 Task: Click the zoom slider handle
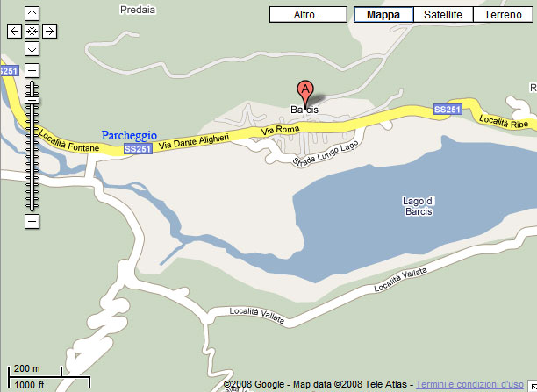(32, 100)
